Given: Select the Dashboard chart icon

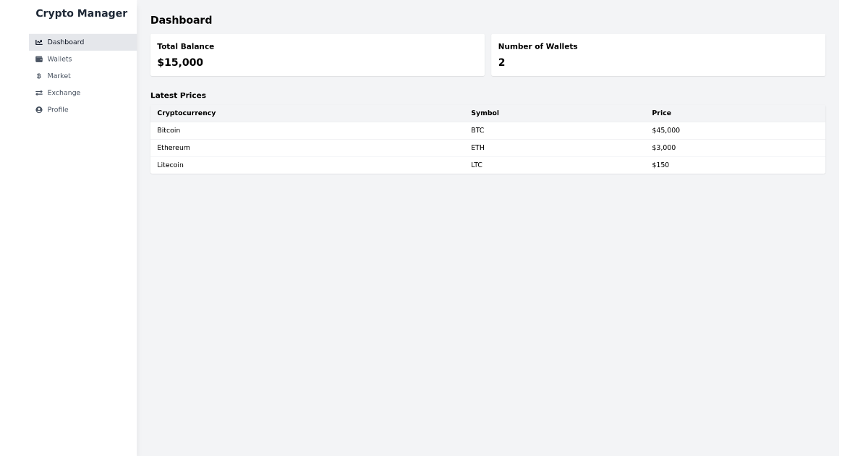Looking at the screenshot, I should (x=39, y=42).
